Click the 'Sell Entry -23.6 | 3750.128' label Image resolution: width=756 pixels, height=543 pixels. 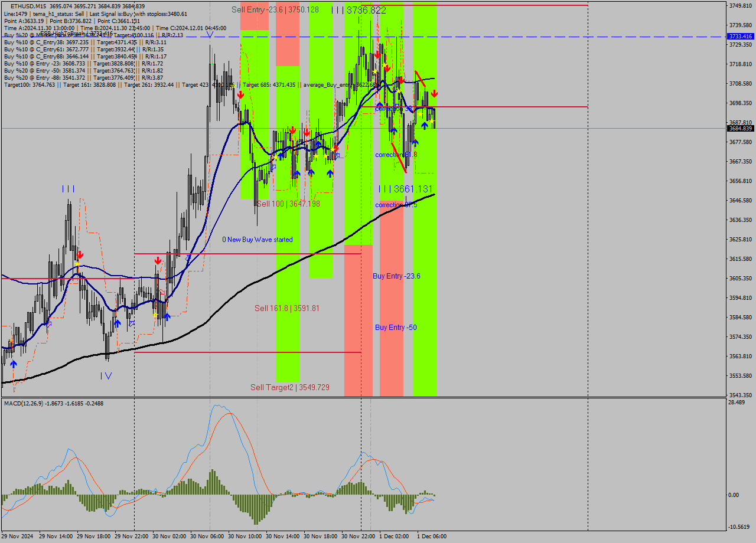[x=275, y=9]
